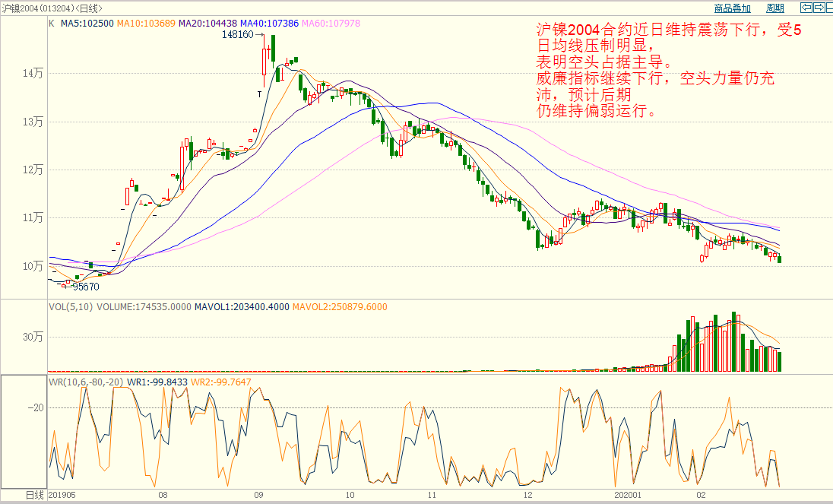Image resolution: width=833 pixels, height=504 pixels.
Task: Click the partially visible icon at top-right edge
Action: point(830,8)
